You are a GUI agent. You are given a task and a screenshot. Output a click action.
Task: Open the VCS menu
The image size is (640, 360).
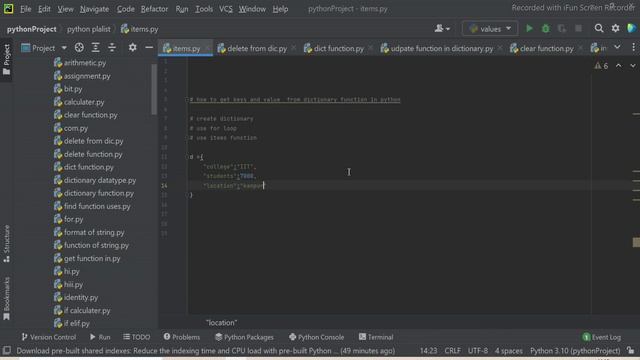(x=225, y=9)
